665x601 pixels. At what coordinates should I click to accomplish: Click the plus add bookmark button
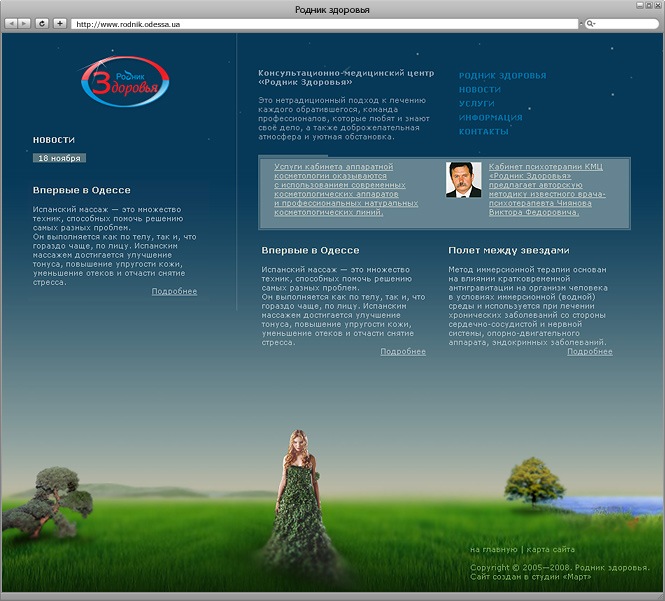[x=60, y=24]
